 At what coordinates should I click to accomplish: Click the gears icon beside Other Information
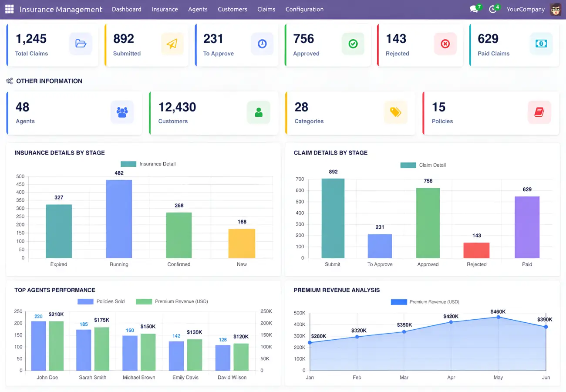(x=10, y=81)
